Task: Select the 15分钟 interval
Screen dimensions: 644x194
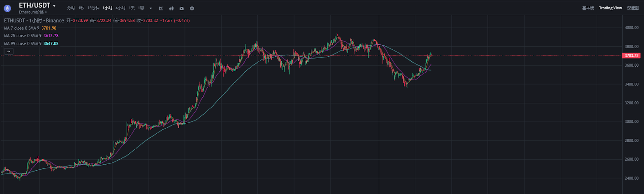Action: 93,8
